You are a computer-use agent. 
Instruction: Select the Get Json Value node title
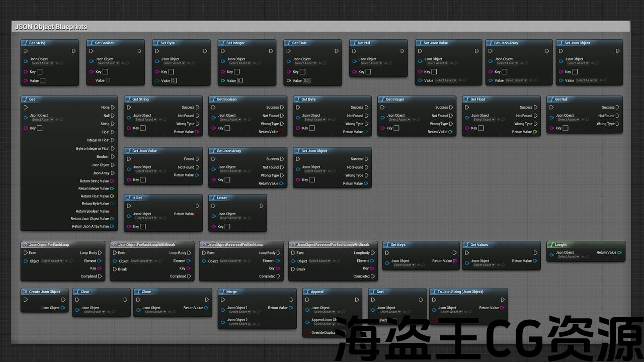pos(144,151)
